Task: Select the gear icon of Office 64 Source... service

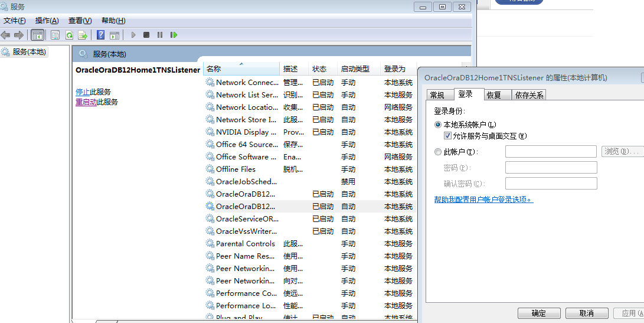Action: point(210,144)
